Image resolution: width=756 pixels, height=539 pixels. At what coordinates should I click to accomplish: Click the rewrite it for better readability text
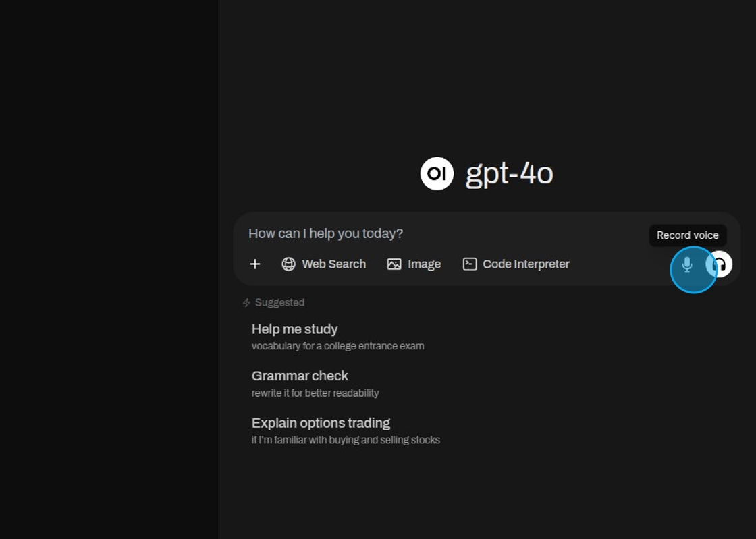[315, 393]
